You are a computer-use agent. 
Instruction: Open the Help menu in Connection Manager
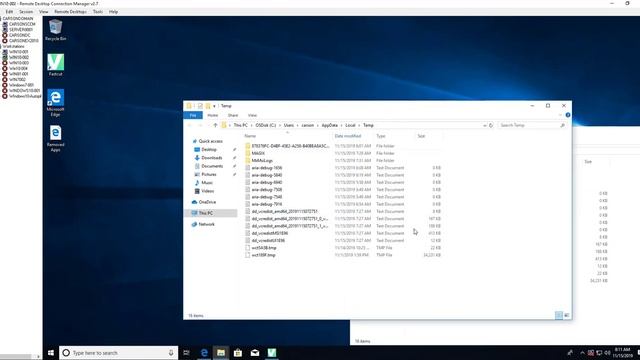pos(113,12)
